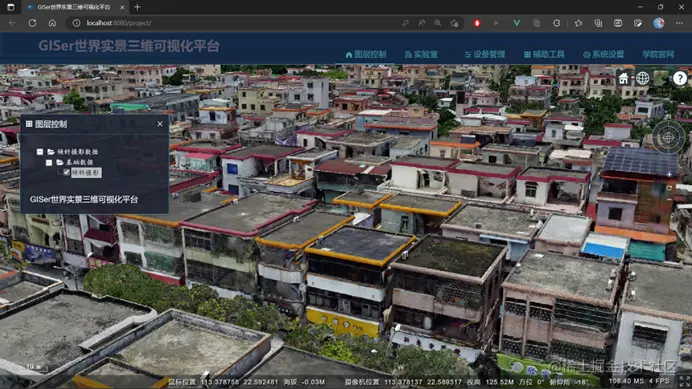The width and height of the screenshot is (692, 389).
Task: Click the GISer世界实景三维可视化平台 header title
Action: [129, 46]
